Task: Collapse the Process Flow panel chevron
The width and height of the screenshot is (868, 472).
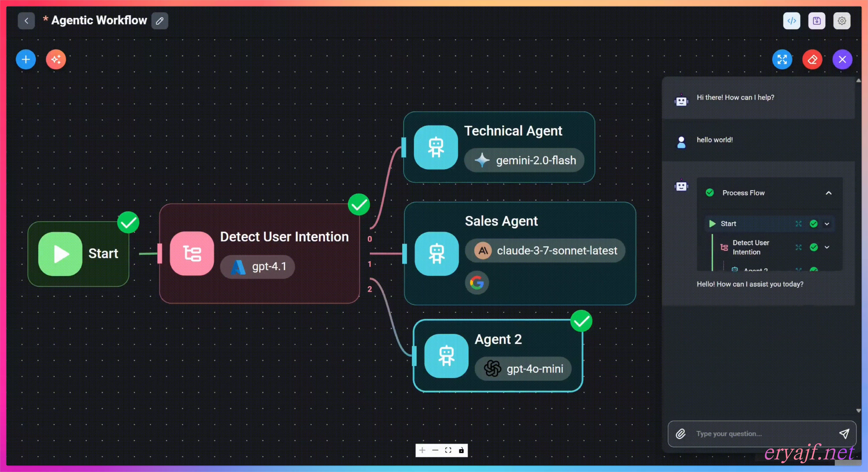Action: (829, 193)
